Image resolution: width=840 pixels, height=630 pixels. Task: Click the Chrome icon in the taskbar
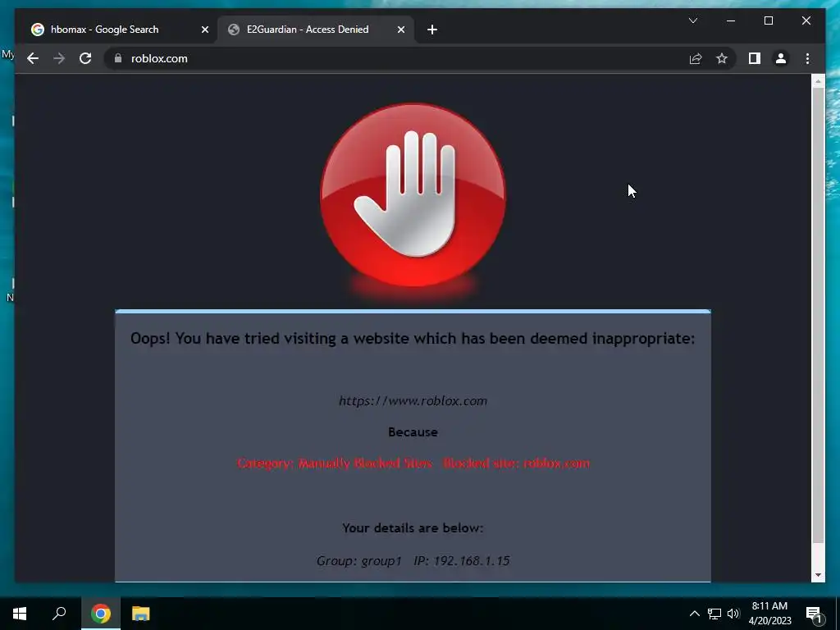pyautogui.click(x=101, y=614)
